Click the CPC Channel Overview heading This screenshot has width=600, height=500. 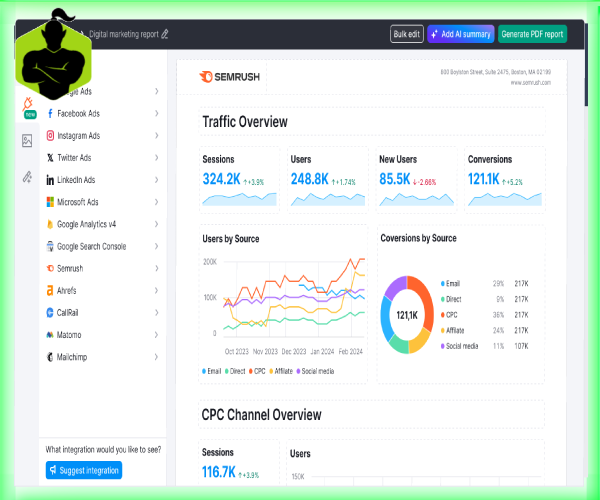point(261,415)
